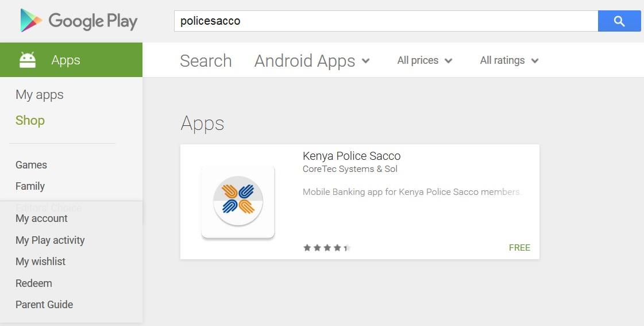The image size is (644, 326).
Task: Open the Family category
Action: (30, 186)
